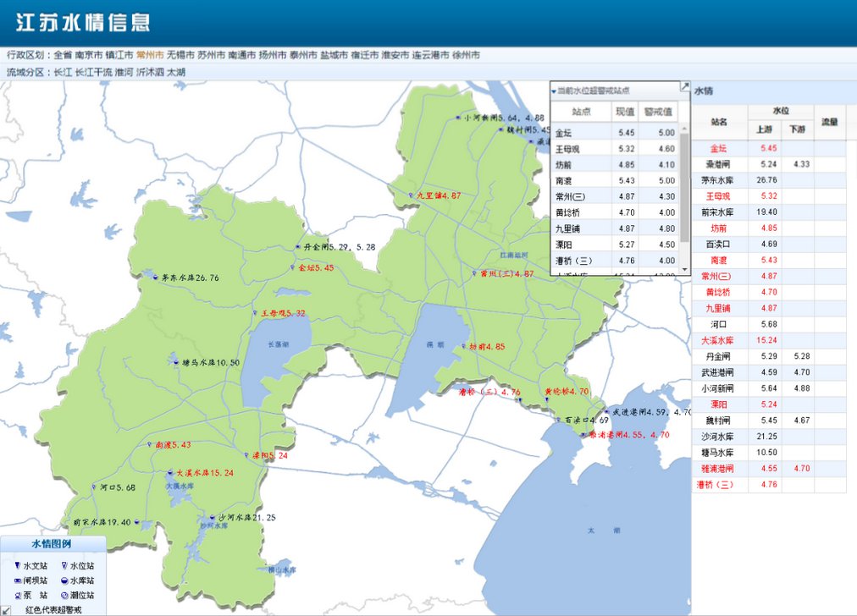Click the 大溪水库 reservoir marker on the map

tap(169, 472)
